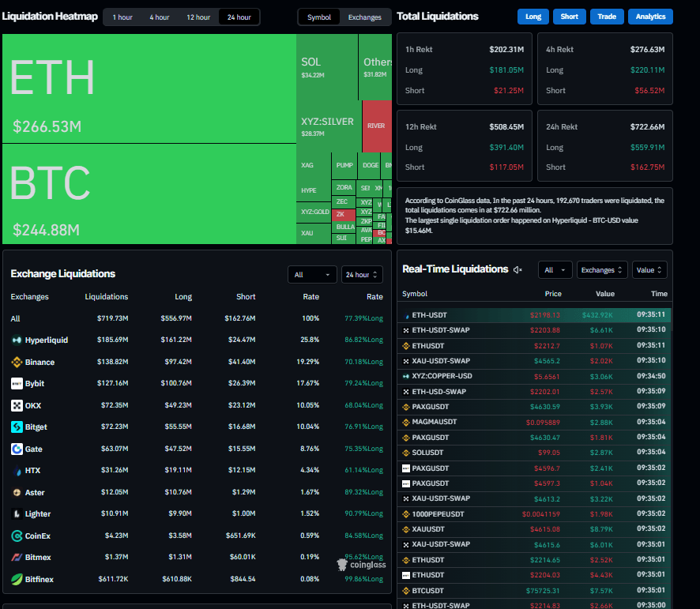Open the Real-Time Liquidations All dropdown
Viewport: 700px width, 609px height.
555,270
